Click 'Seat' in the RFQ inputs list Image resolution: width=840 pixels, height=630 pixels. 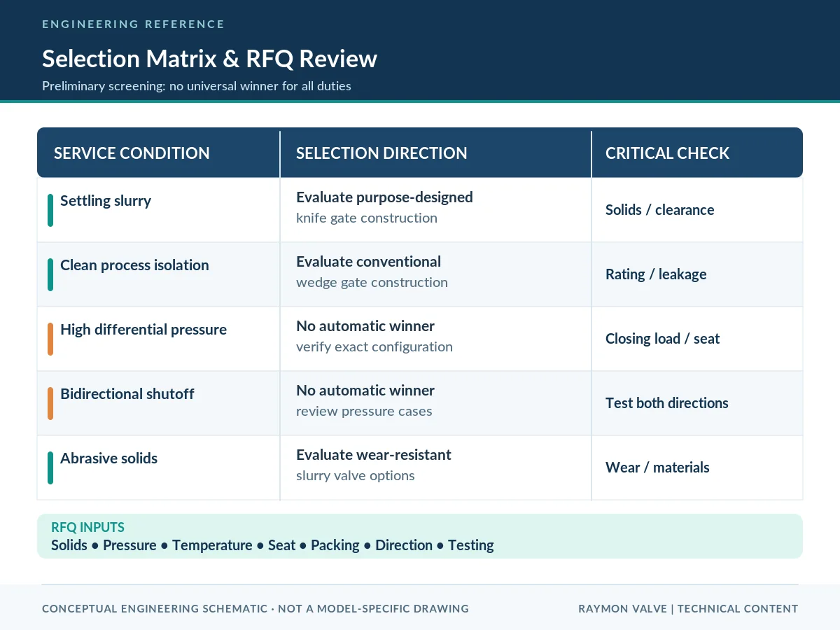tap(281, 545)
